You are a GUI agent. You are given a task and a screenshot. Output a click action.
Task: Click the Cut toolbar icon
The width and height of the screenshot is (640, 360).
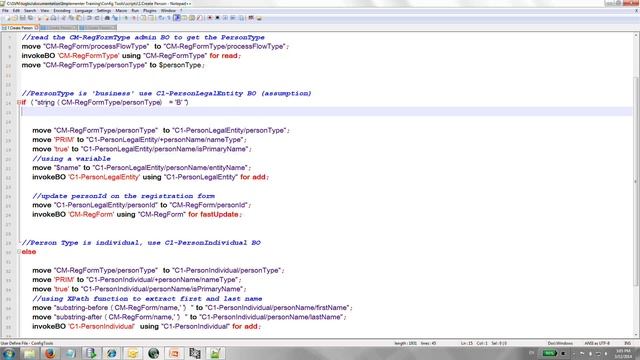[x=63, y=18]
